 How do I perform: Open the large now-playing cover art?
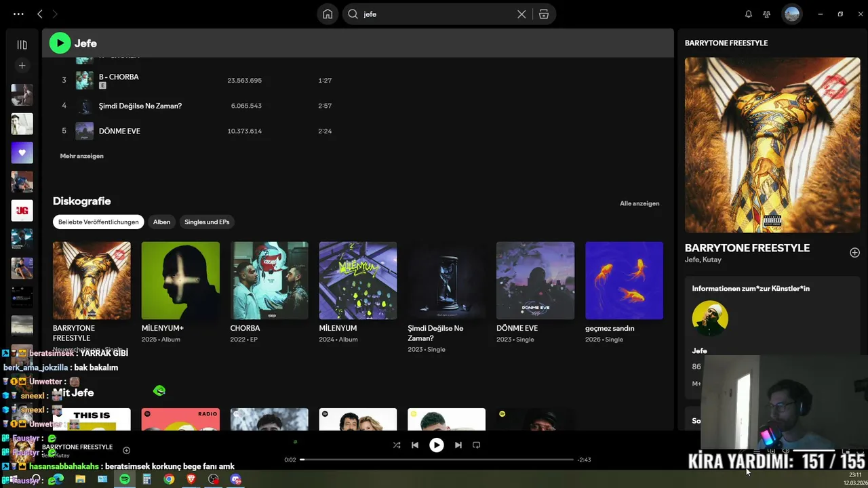tap(772, 145)
